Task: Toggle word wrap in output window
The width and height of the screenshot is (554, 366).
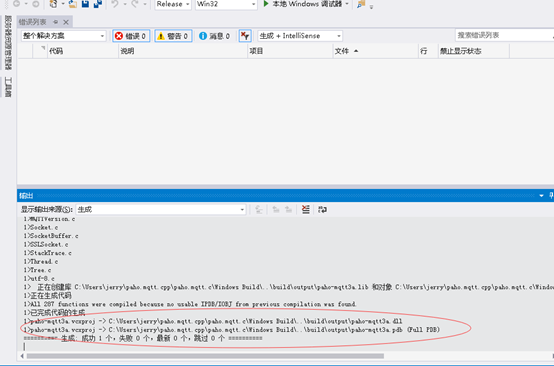Action: pyautogui.click(x=322, y=209)
